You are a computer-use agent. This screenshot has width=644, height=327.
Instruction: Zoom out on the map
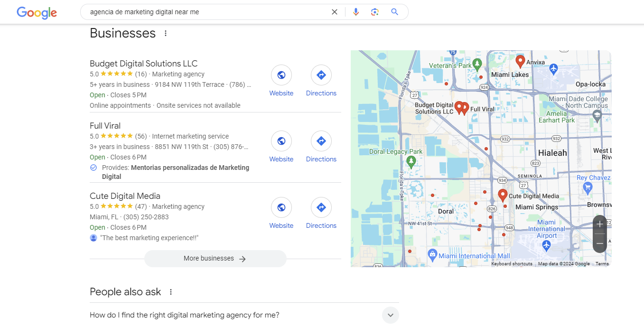(600, 243)
